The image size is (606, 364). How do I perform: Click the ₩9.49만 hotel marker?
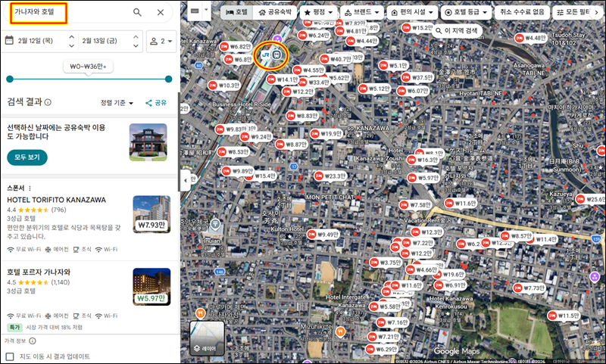coord(323,235)
